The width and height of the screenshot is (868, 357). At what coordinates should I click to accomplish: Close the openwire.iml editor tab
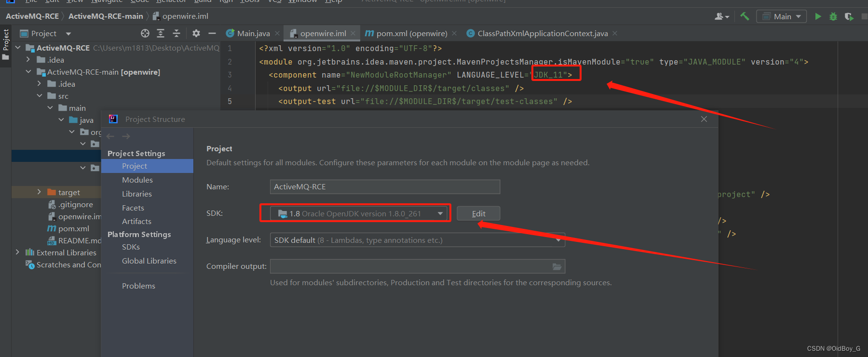tap(353, 33)
